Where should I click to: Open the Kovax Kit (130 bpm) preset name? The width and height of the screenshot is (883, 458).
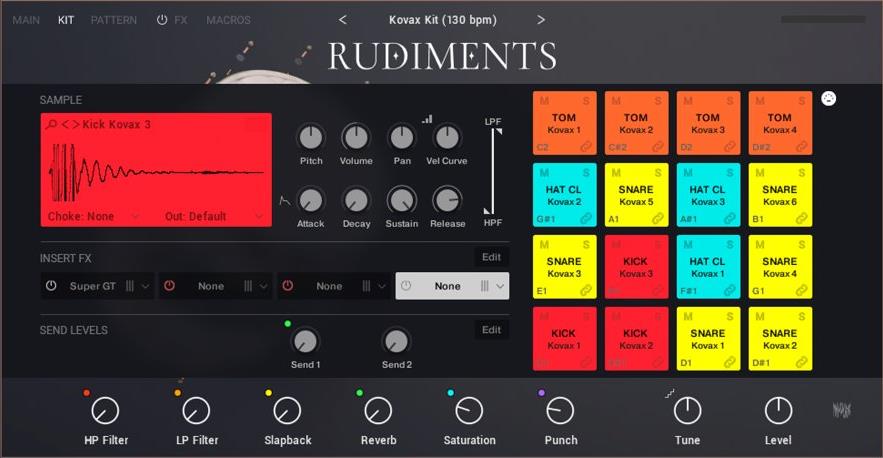pos(443,20)
